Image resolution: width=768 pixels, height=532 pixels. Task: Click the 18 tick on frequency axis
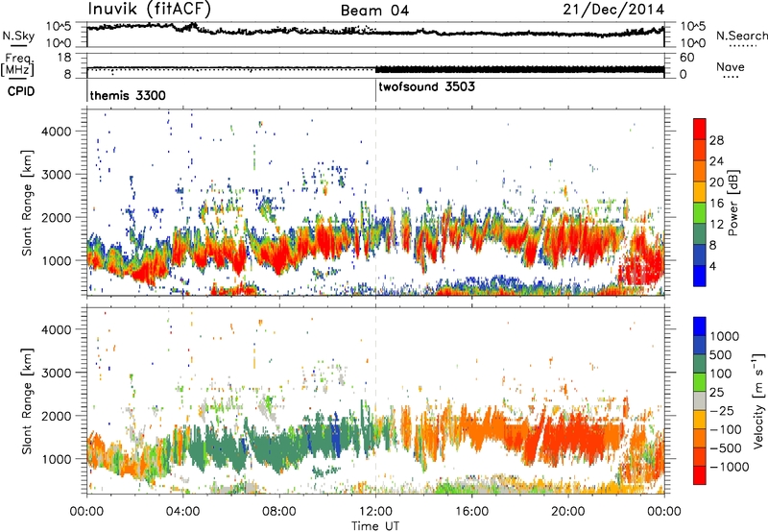click(64, 58)
